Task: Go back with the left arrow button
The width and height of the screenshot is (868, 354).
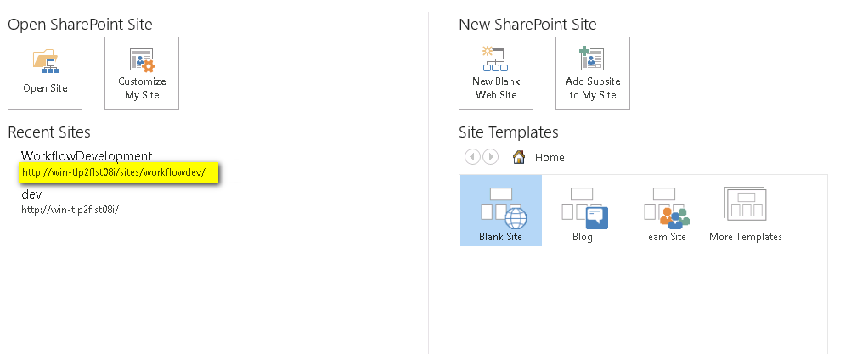Action: (x=471, y=157)
